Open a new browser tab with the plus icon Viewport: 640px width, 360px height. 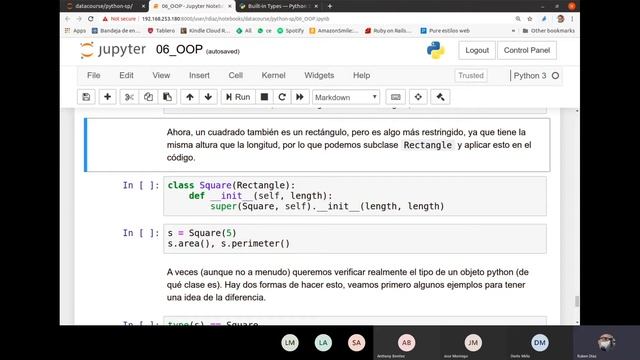pos(330,6)
